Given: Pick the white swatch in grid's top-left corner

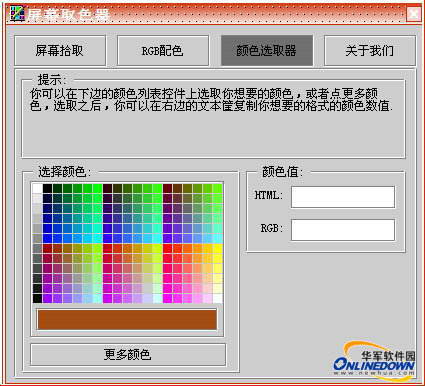Looking at the screenshot, I should (38, 188).
